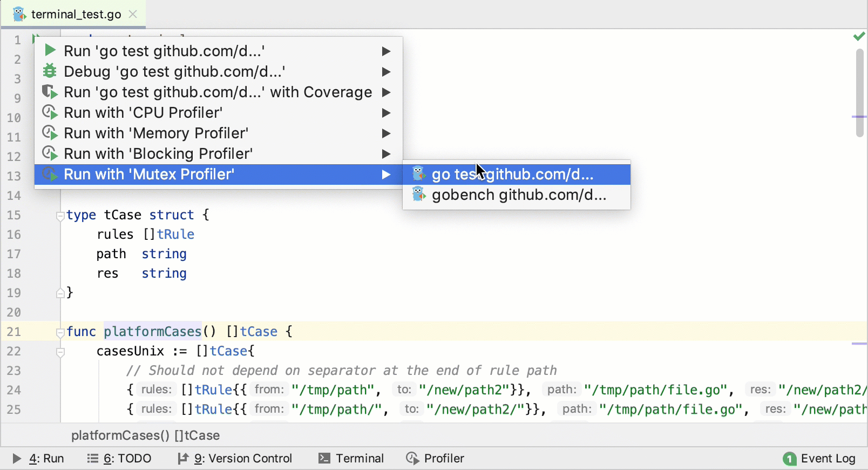The image size is (868, 470).
Task: Click the editor vertical scrollbar thumb
Action: 859,92
